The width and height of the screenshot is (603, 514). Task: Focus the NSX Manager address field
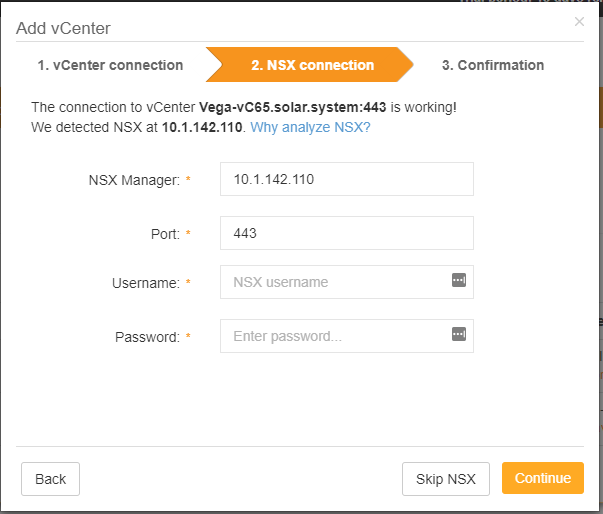tap(347, 179)
